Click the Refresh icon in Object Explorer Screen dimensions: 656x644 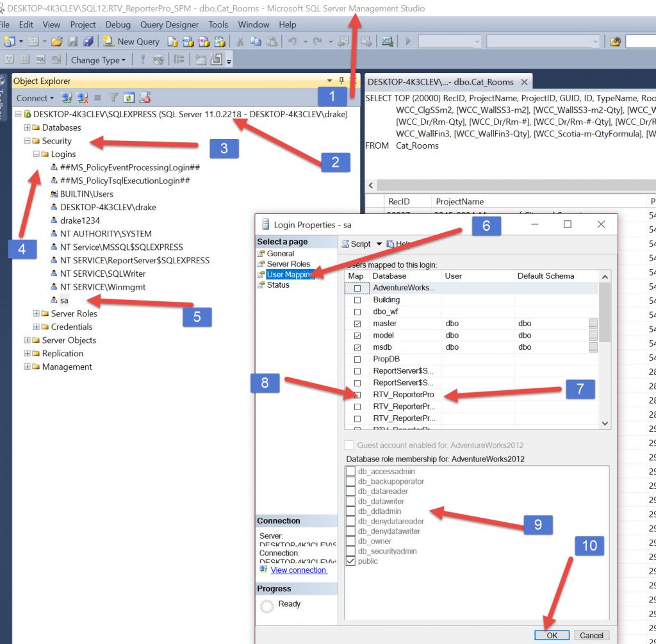pyautogui.click(x=129, y=98)
